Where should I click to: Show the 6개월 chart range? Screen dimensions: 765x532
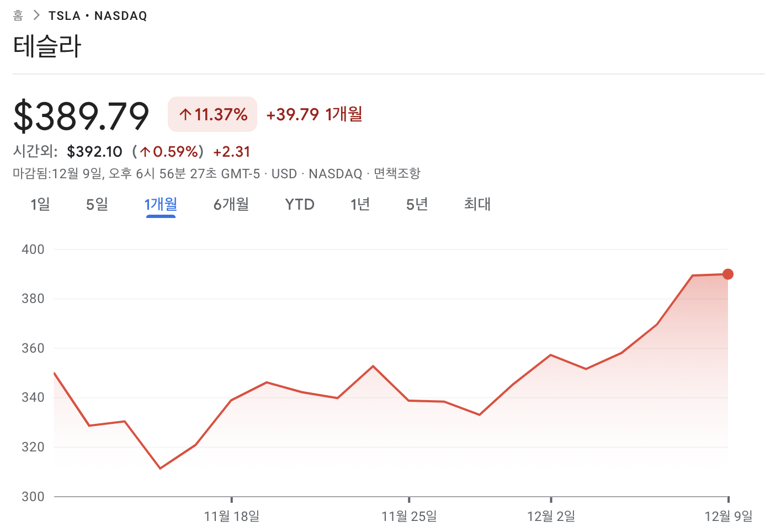pyautogui.click(x=231, y=205)
